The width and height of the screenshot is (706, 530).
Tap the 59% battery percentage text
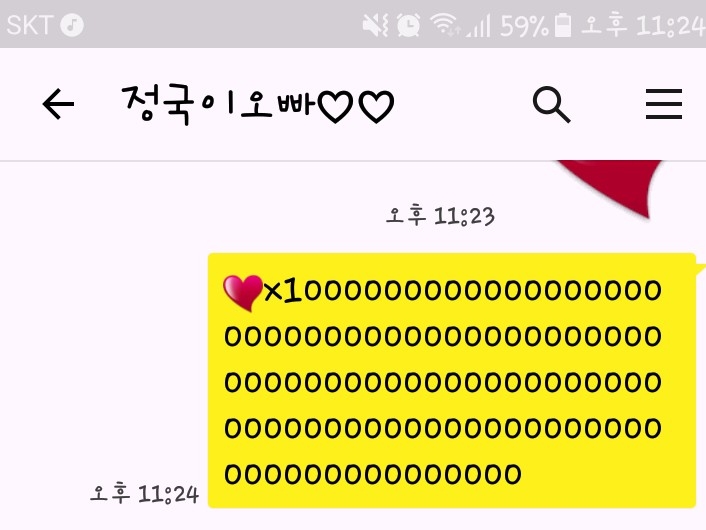click(525, 26)
